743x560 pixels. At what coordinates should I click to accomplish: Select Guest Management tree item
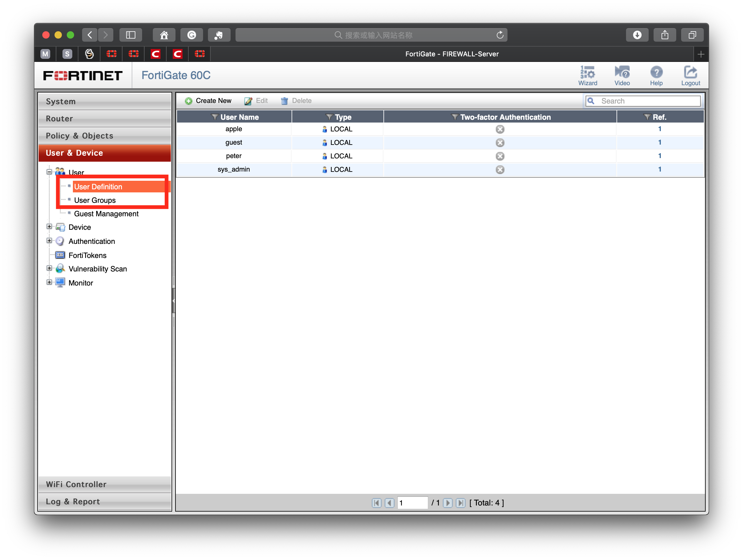(x=106, y=214)
